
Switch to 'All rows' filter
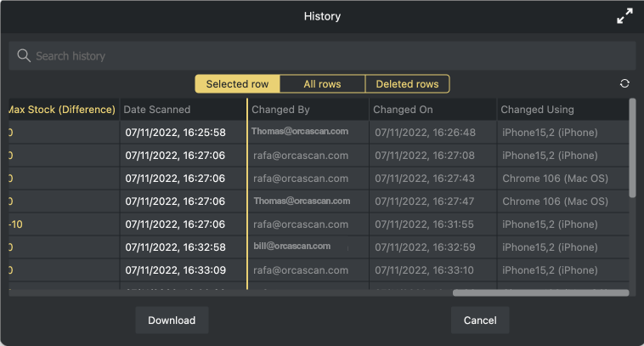pyautogui.click(x=322, y=84)
